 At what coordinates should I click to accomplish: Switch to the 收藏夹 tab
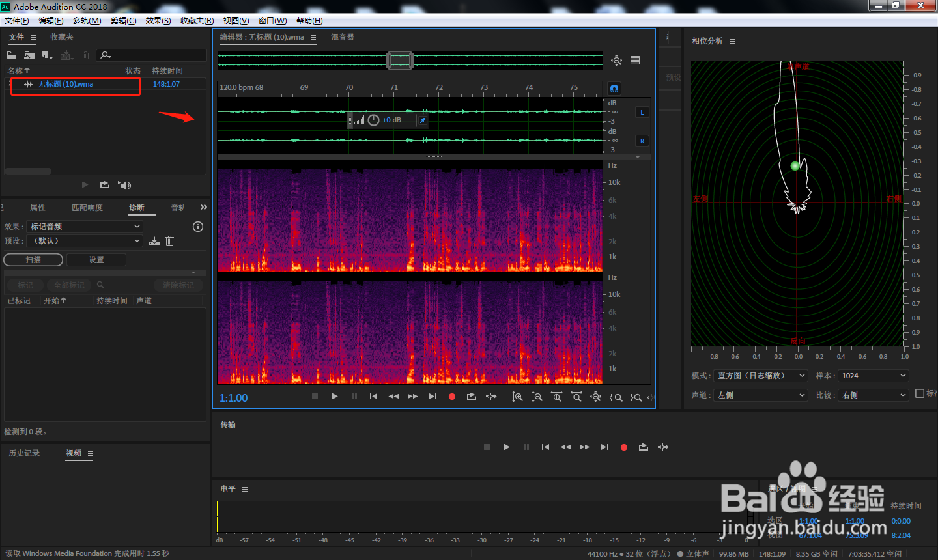(x=62, y=37)
